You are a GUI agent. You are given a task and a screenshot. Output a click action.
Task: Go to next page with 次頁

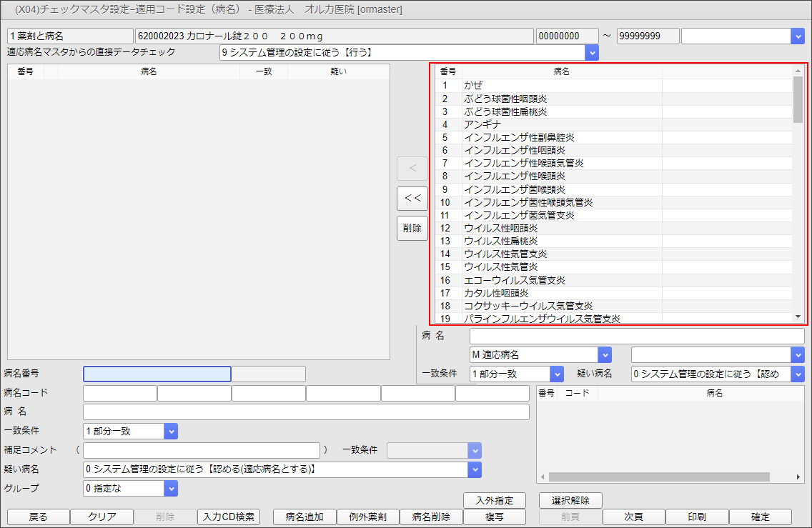pyautogui.click(x=634, y=517)
